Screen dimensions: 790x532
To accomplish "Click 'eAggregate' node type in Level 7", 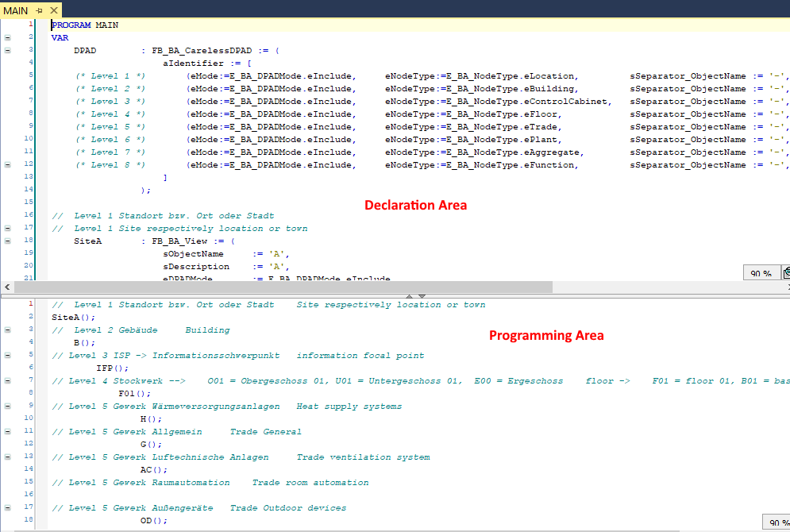I will pos(552,152).
